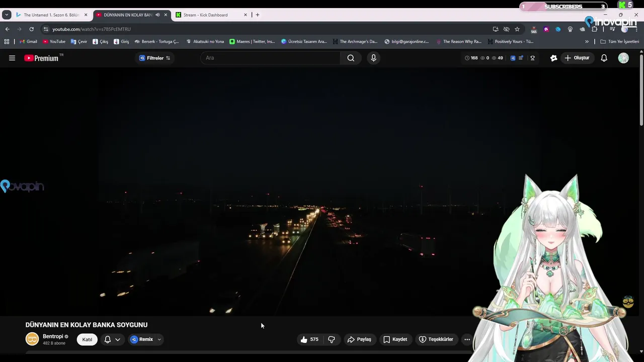644x362 pixels.
Task: Click the purple extension icon in toolbar
Action: 546,29
